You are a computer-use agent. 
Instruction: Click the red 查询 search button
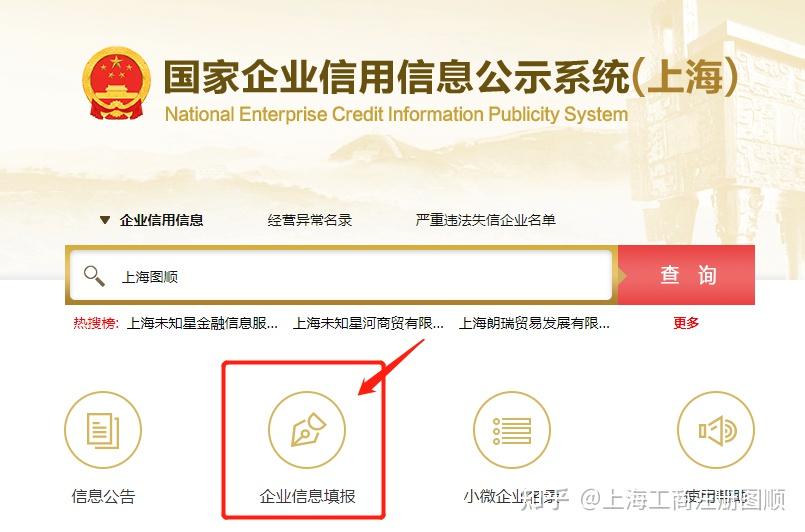(686, 275)
